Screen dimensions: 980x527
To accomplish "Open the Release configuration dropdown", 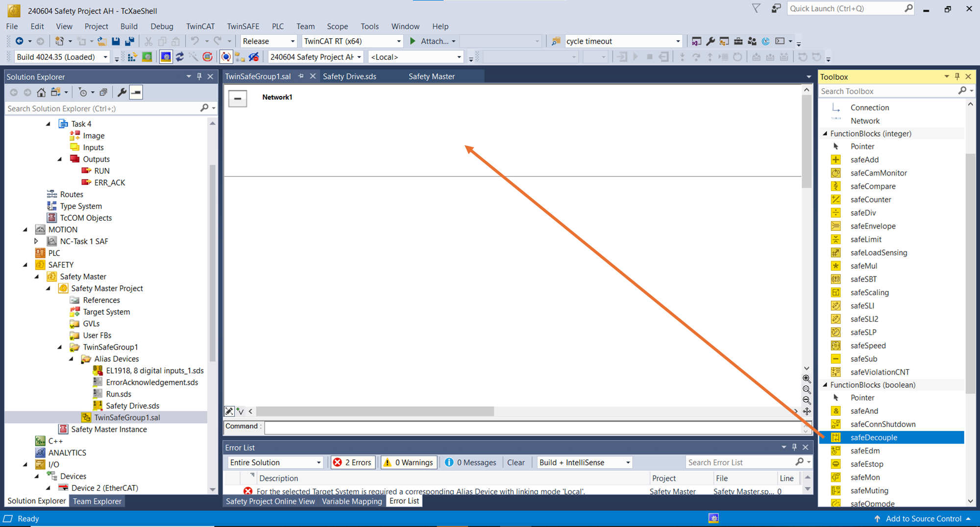I will tap(269, 41).
